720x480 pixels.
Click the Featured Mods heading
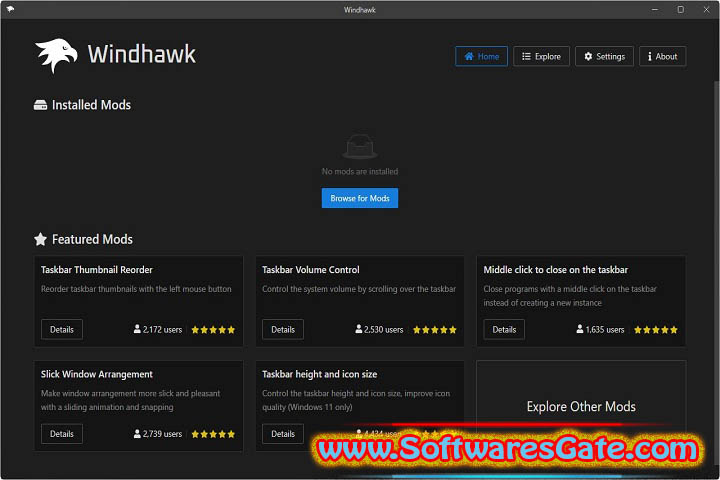pyautogui.click(x=92, y=239)
